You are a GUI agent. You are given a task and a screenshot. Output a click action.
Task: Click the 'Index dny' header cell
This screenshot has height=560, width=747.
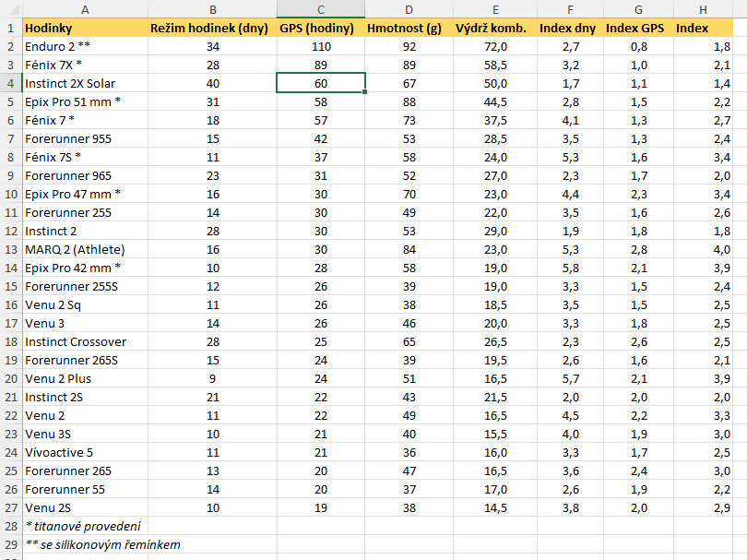pos(570,28)
